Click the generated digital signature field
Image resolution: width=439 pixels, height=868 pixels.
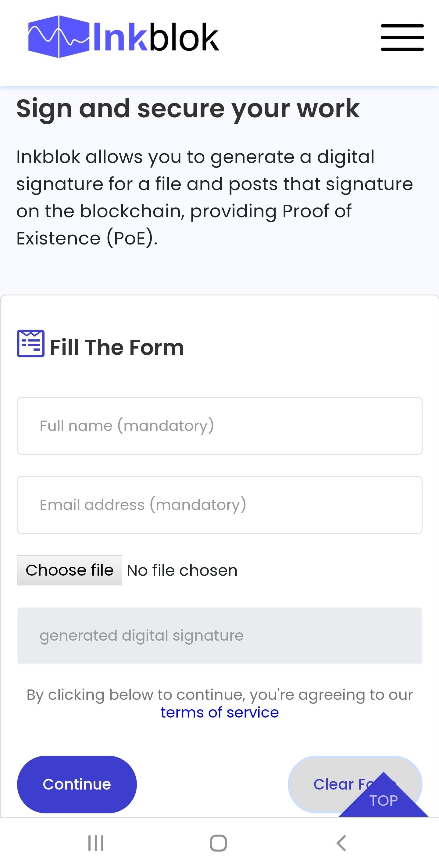[220, 635]
